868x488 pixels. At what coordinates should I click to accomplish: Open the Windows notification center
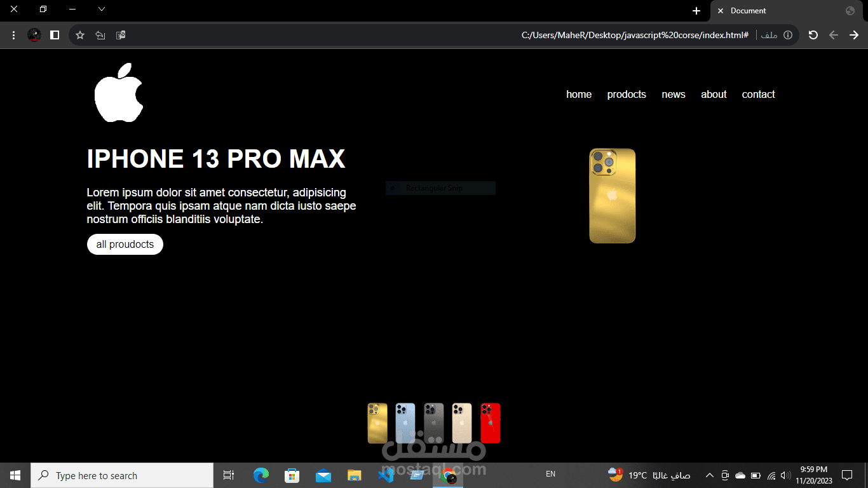(x=846, y=475)
